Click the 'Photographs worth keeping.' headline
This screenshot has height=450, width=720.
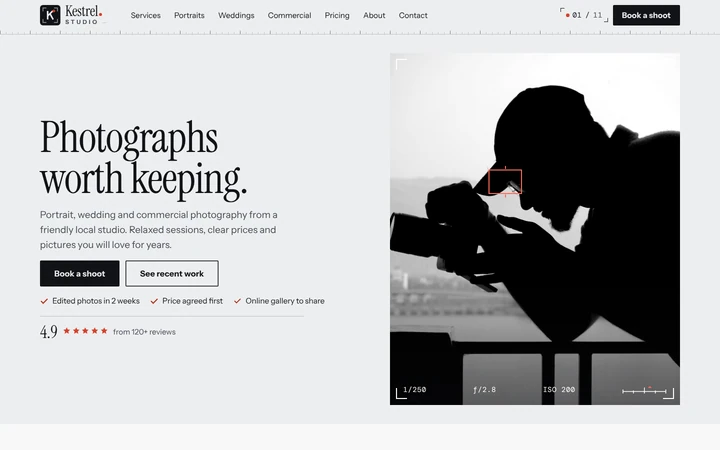(144, 159)
